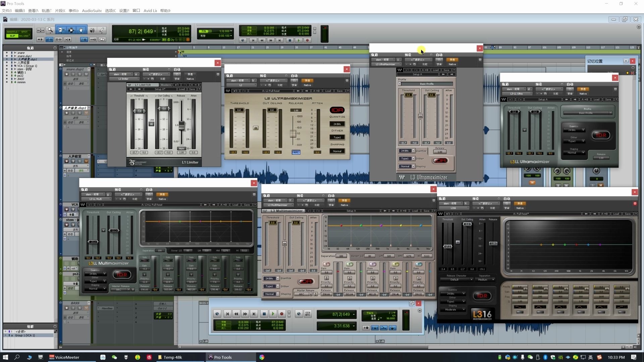Screen dimensions: 644x362
Task: Enable SPOT edit mode
Action: pos(24,32)
